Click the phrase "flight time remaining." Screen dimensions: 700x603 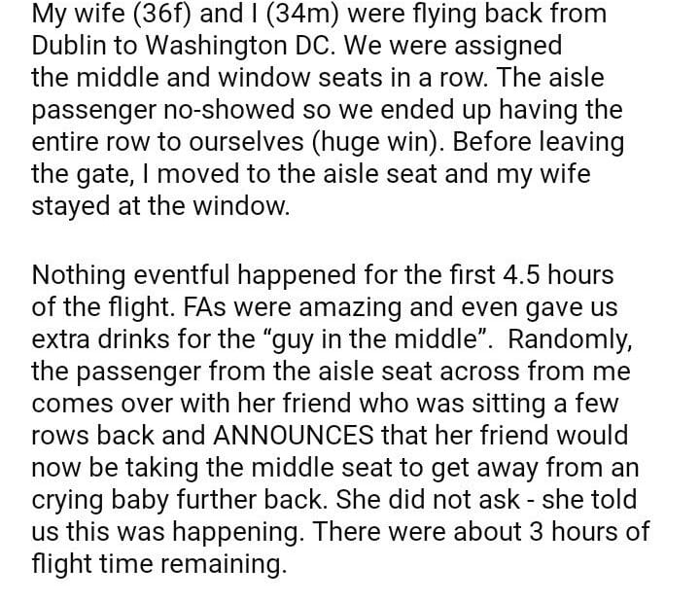click(159, 564)
